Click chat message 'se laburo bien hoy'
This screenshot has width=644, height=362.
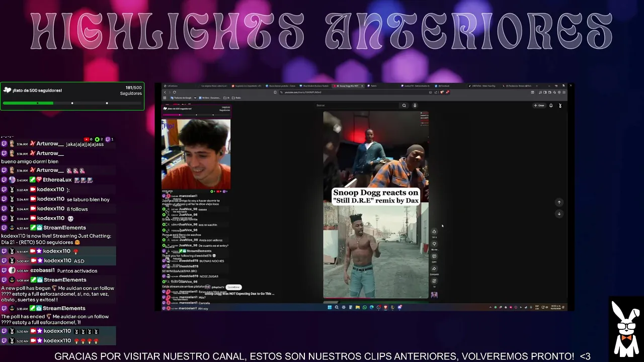coord(88,200)
